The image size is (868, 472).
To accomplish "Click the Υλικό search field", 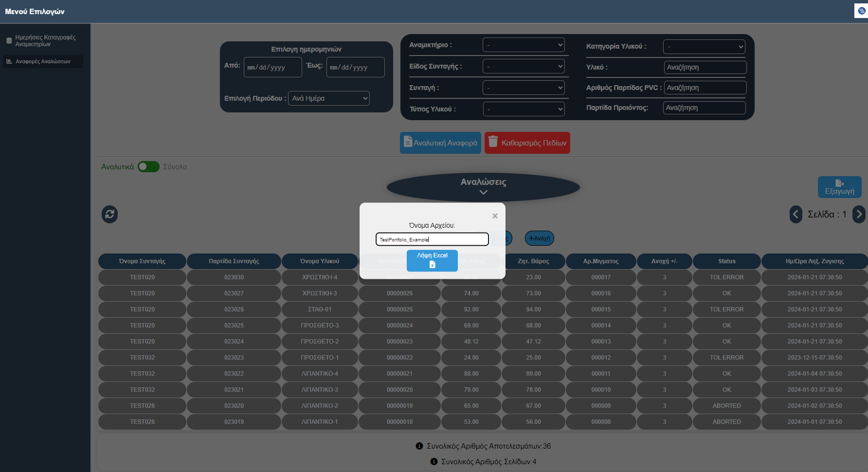I will [x=705, y=67].
